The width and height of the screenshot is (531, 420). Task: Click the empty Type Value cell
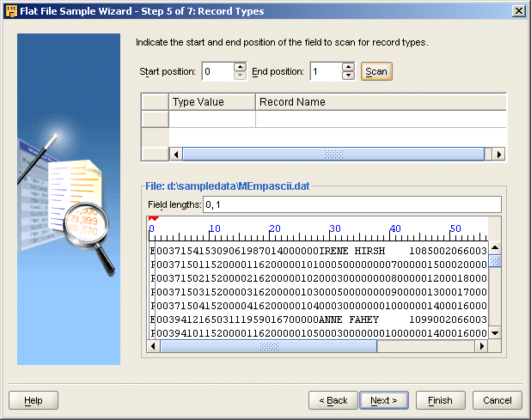click(212, 119)
